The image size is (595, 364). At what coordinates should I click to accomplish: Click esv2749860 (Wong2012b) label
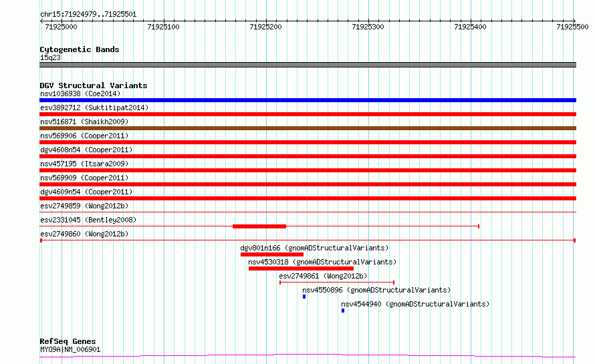(x=84, y=234)
